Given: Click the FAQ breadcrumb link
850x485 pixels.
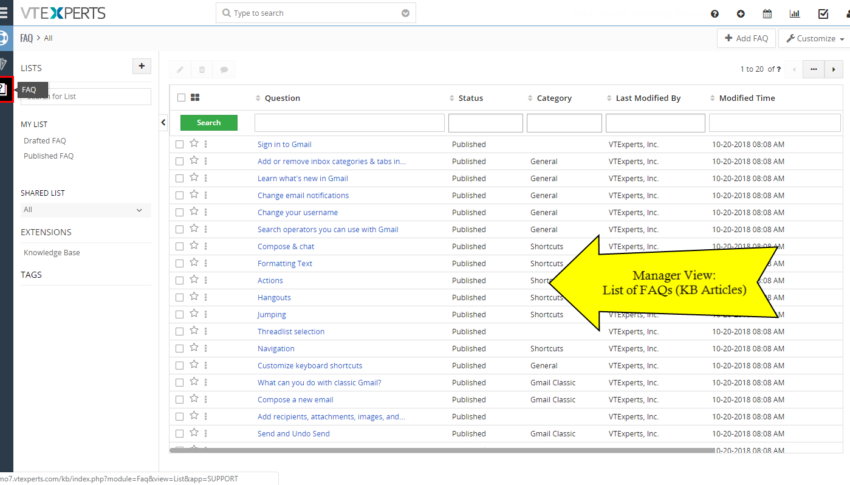Looking at the screenshot, I should (27, 38).
